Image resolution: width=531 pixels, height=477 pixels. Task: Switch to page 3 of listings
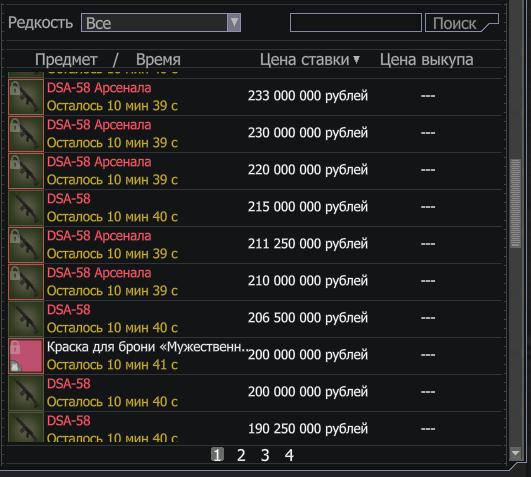[x=265, y=455]
